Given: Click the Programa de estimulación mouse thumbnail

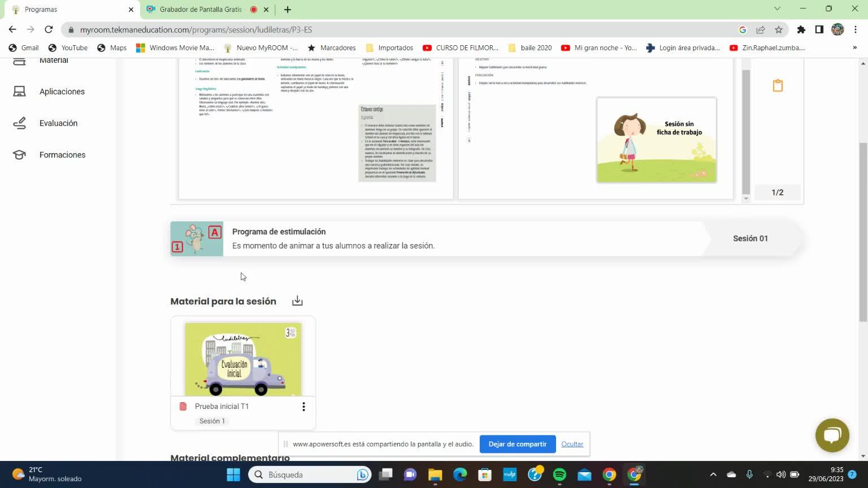Looking at the screenshot, I should tap(197, 239).
